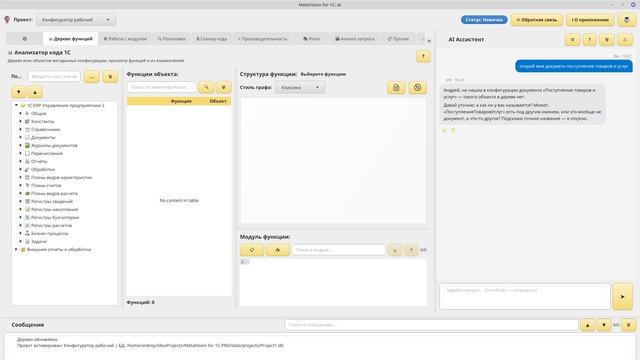This screenshot has height=360, width=640.
Task: Collapse all tree nodes with the up arrow
Action: [35, 92]
